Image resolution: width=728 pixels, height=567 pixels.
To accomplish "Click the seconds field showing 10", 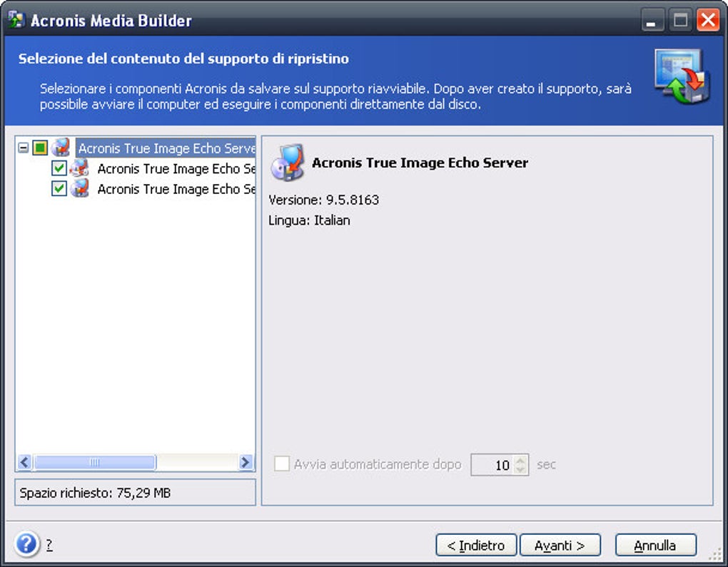I will tap(492, 465).
